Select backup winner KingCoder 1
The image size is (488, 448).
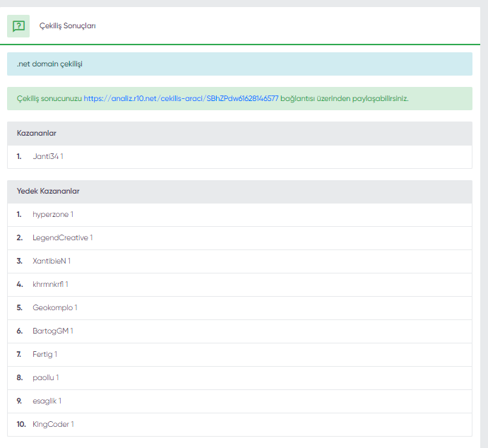click(x=239, y=425)
